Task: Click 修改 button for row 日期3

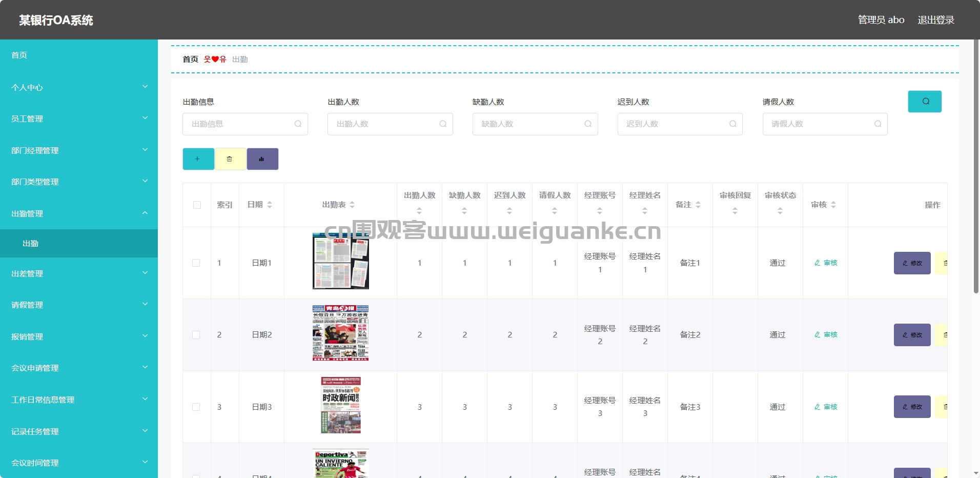Action: tap(912, 407)
